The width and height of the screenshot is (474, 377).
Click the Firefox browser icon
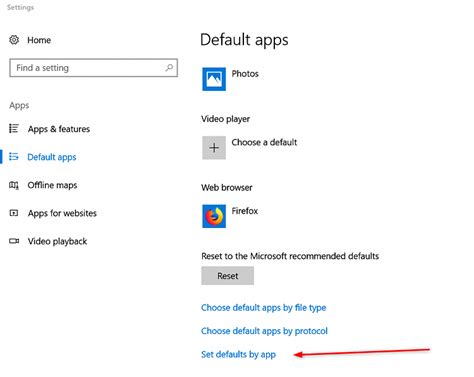(214, 216)
